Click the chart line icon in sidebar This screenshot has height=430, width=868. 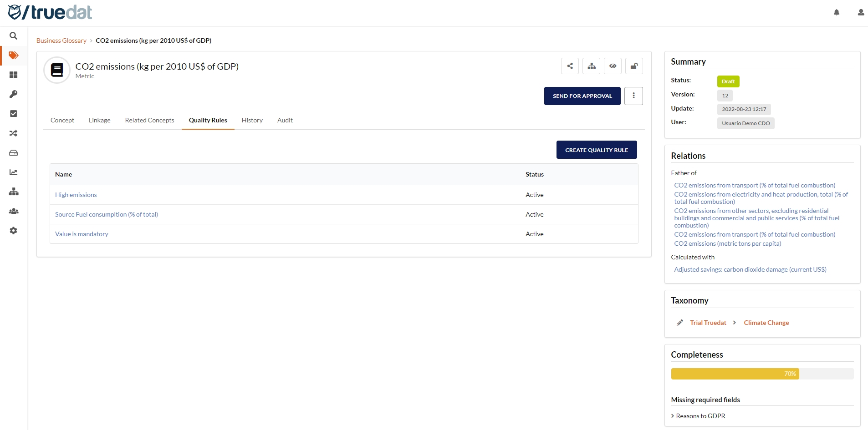[x=14, y=172]
